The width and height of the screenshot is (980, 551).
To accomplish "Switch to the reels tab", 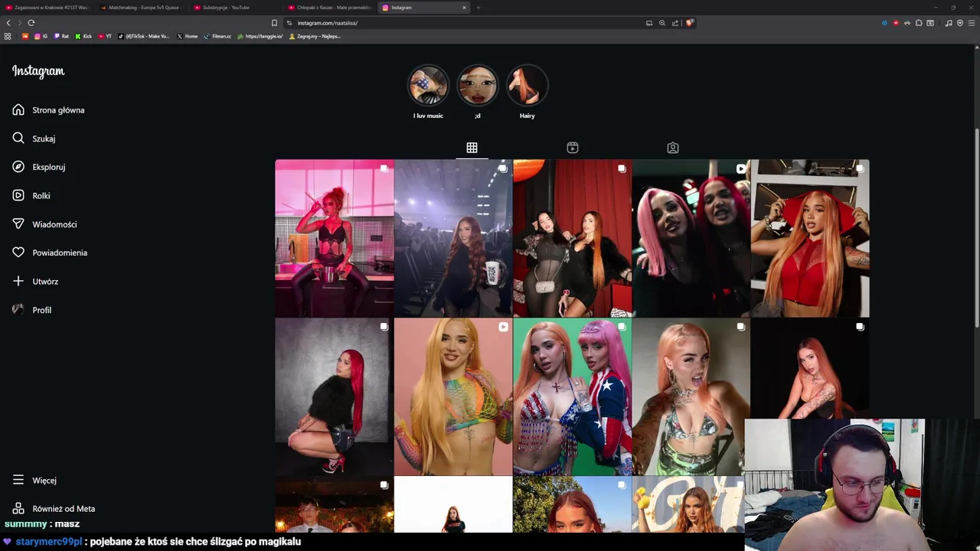I will pos(572,148).
